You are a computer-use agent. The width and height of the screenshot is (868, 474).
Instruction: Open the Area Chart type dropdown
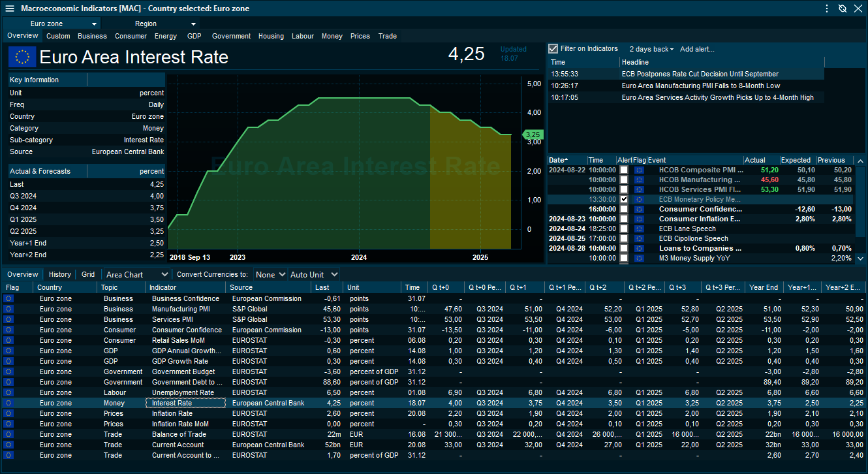coord(137,275)
